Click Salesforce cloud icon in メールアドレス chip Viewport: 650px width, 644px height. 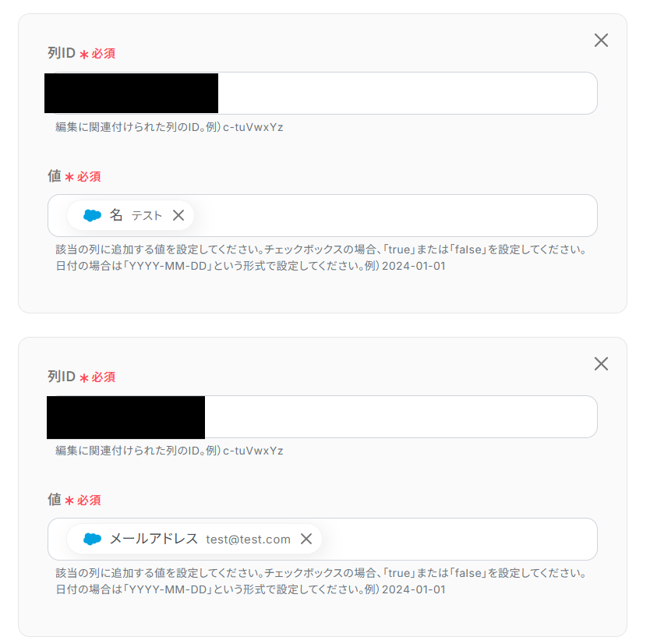point(92,539)
